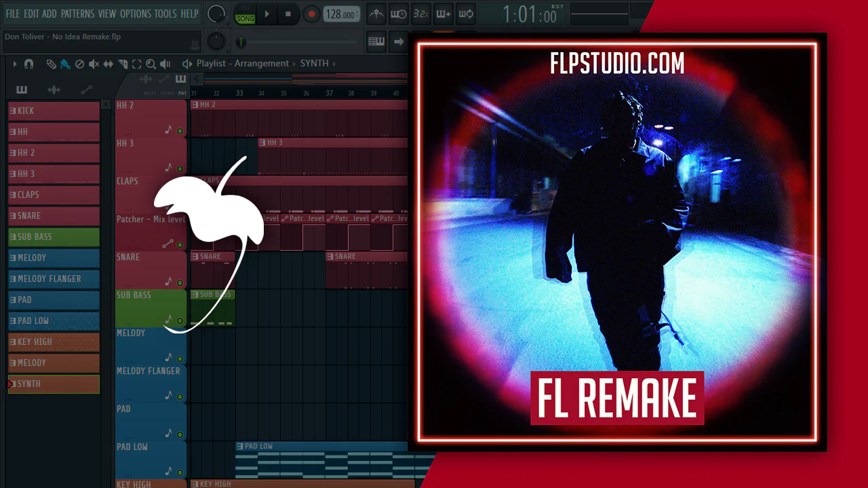Screen dimensions: 868x488
Task: Select the Delete tool in playlist toolbar
Action: pos(79,64)
